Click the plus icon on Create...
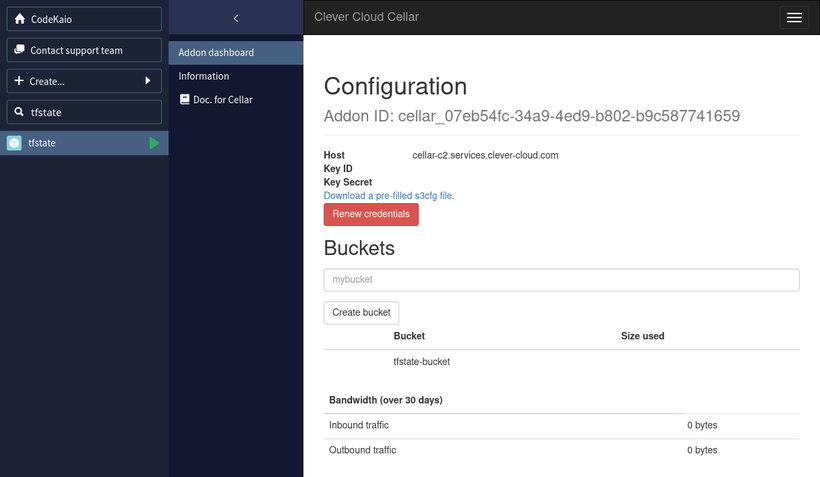The image size is (820, 477). pos(19,81)
